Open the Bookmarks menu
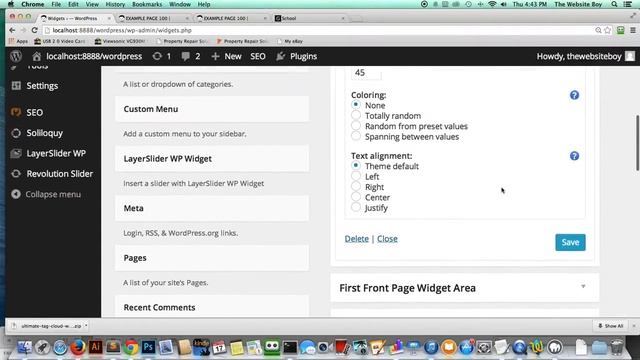The height and width of the screenshot is (360, 640). 147,4
